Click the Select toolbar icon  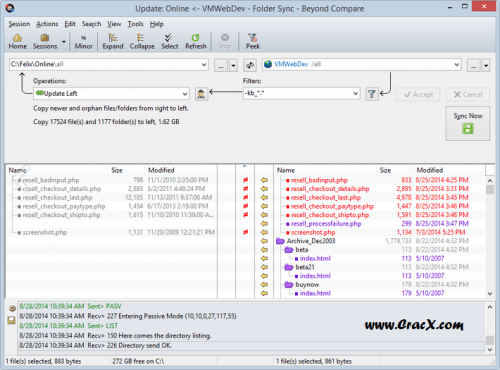[170, 42]
